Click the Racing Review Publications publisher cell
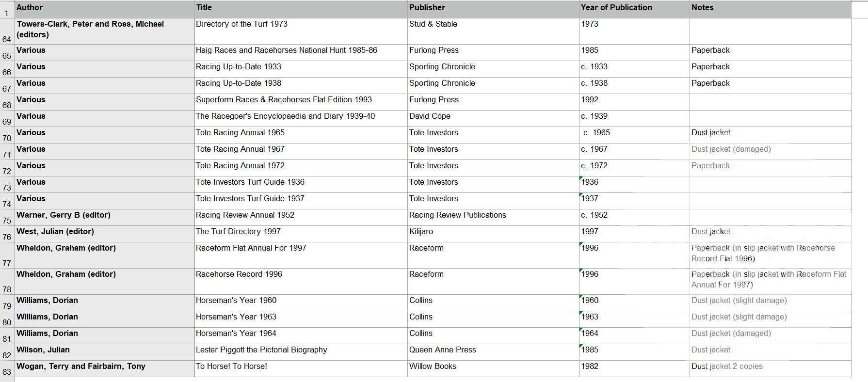The height and width of the screenshot is (382, 868). [493, 218]
